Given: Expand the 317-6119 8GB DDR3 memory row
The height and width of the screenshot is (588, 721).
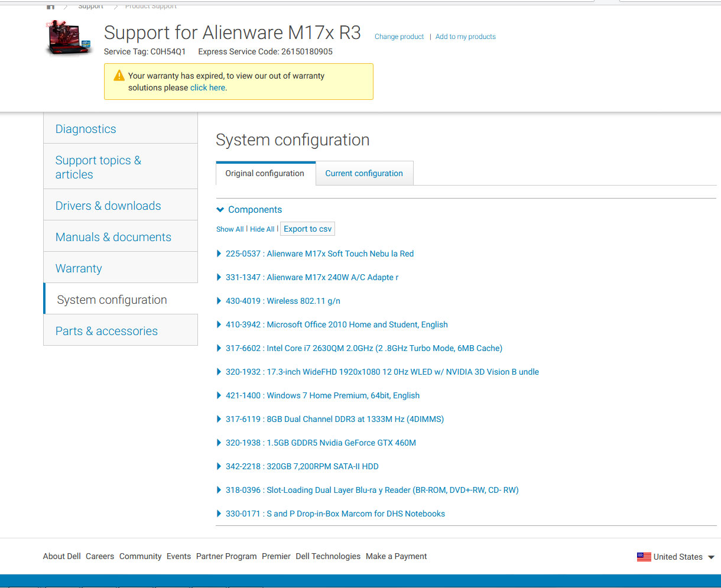Looking at the screenshot, I should coord(219,419).
